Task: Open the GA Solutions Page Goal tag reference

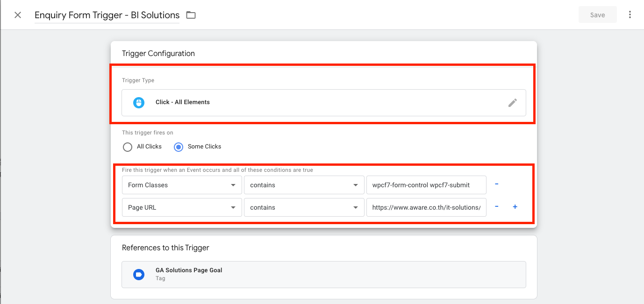Action: coord(324,274)
